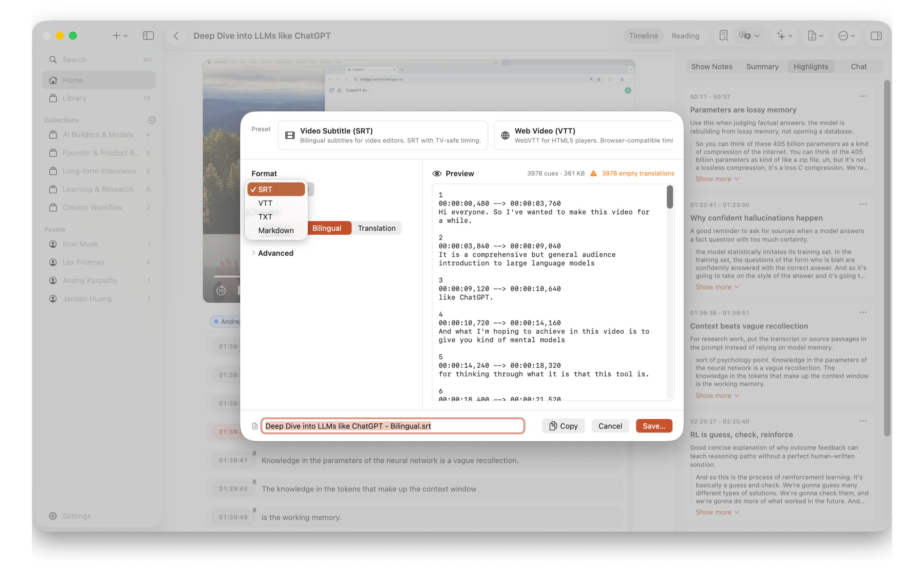This screenshot has height=573, width=924.
Task: Toggle the right inspector panel icon
Action: pyautogui.click(x=876, y=36)
